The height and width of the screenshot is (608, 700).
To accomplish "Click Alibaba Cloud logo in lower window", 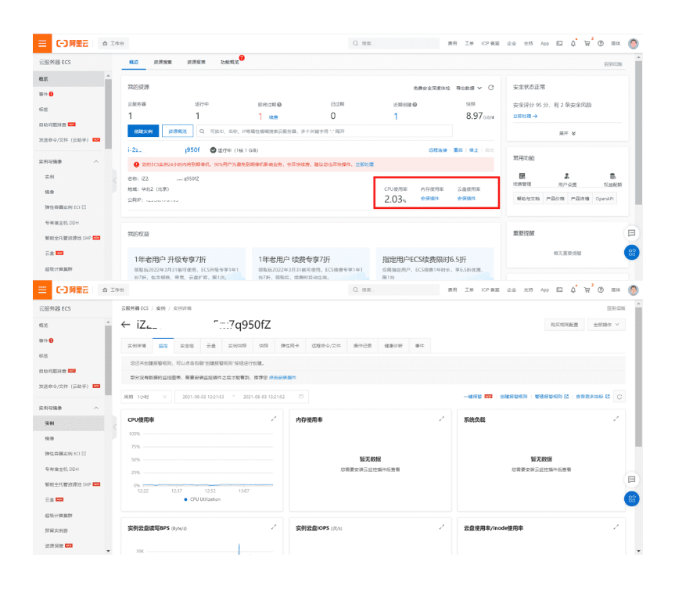I will (x=72, y=290).
